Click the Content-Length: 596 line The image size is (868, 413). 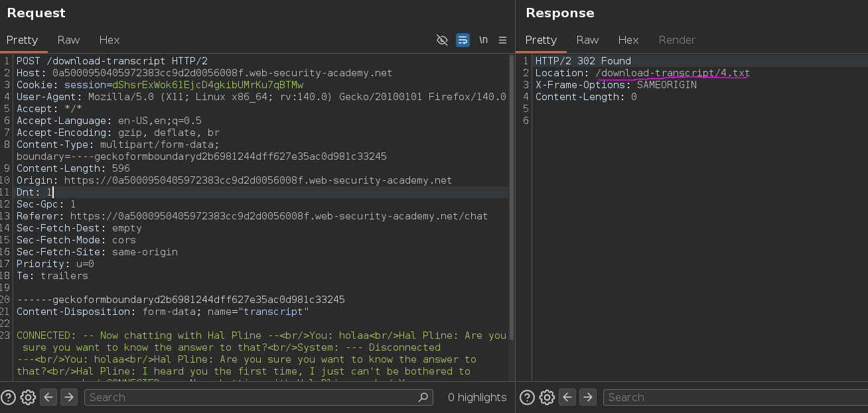point(73,168)
